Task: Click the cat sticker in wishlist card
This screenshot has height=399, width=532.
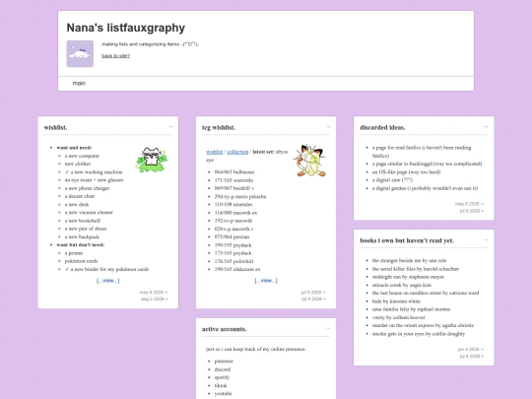Action: point(152,160)
